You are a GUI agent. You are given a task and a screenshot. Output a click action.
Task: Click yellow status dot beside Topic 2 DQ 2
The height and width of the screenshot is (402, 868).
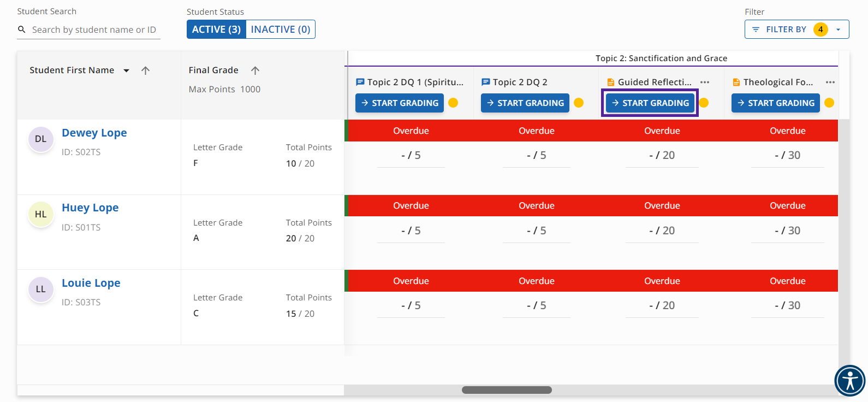[579, 103]
